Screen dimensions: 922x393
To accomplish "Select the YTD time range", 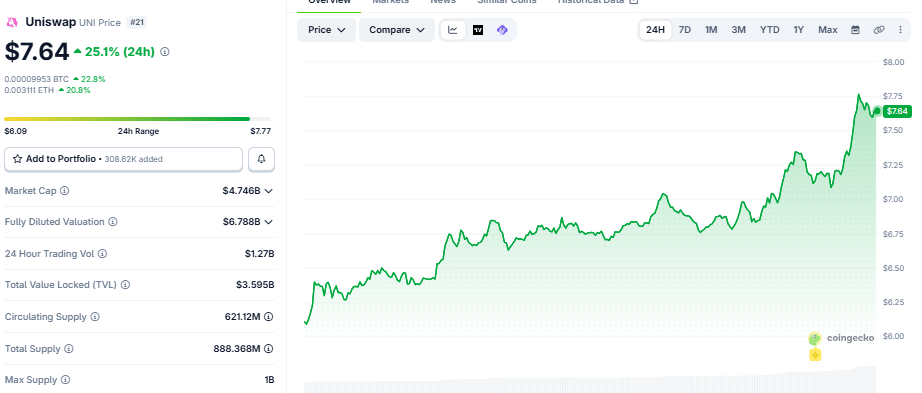I will point(770,30).
